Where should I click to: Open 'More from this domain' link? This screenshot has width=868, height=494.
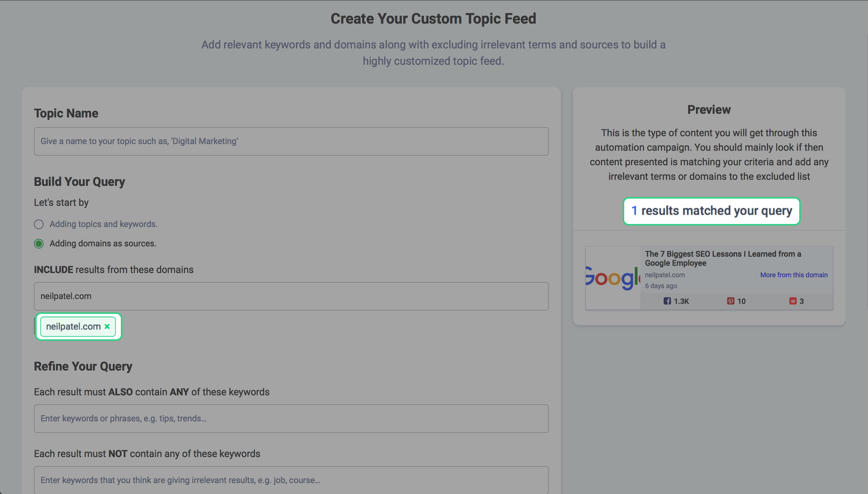tap(794, 275)
